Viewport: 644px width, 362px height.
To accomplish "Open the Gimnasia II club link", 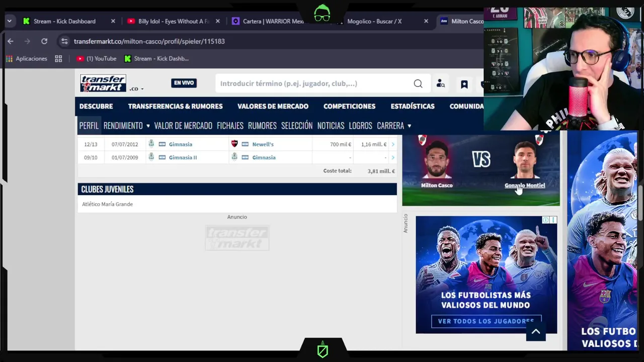I will pyautogui.click(x=183, y=157).
